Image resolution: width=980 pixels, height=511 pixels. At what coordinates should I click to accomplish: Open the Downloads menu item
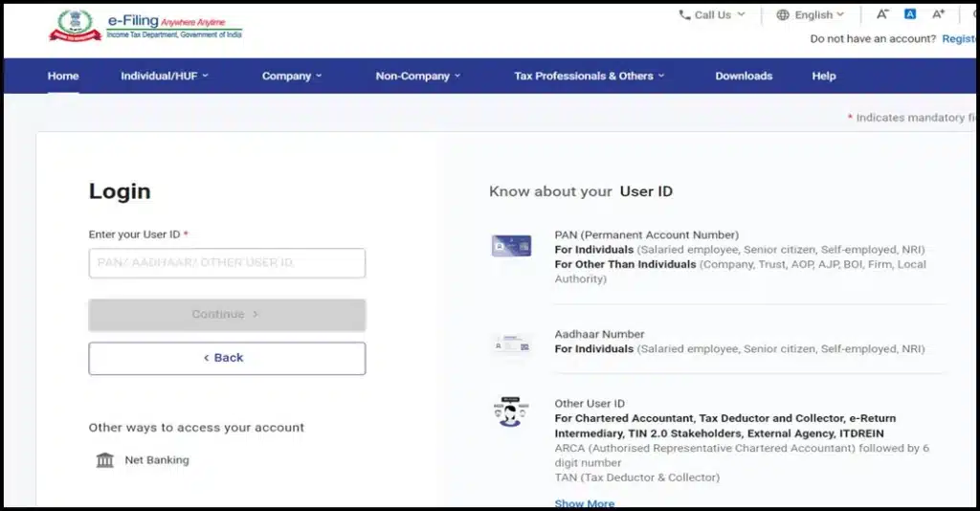744,77
